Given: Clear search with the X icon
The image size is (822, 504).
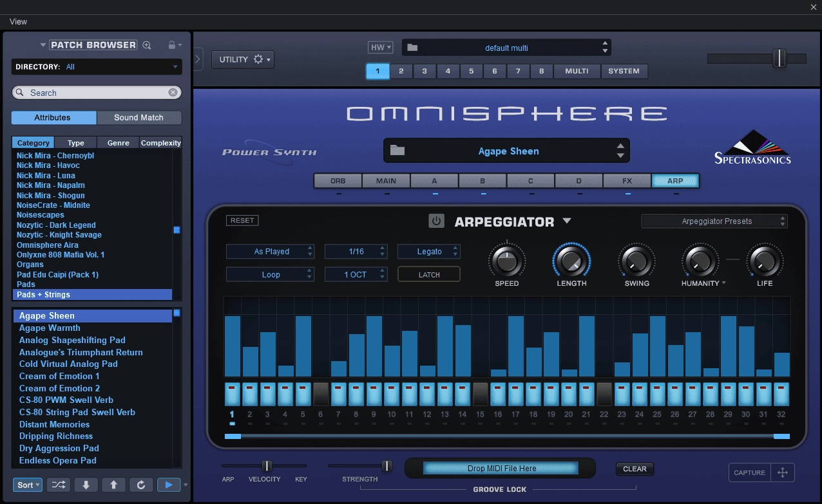Looking at the screenshot, I should pos(173,93).
